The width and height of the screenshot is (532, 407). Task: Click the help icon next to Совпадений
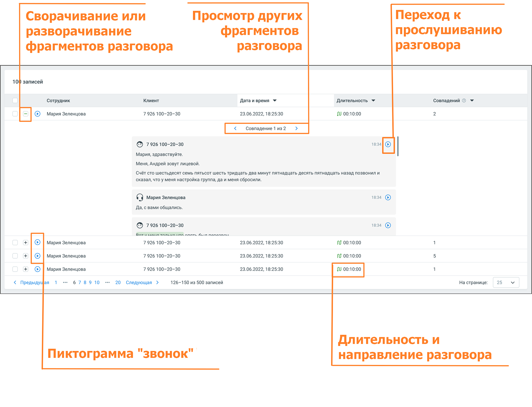(x=464, y=100)
